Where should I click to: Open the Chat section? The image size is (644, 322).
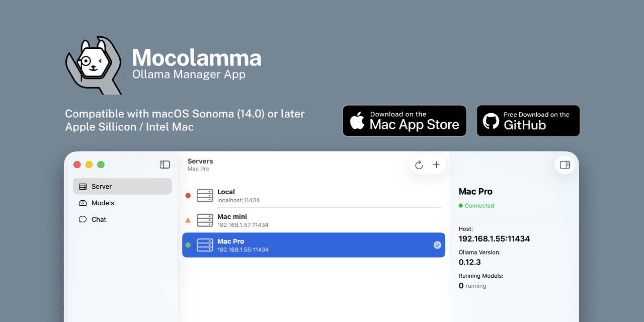99,219
